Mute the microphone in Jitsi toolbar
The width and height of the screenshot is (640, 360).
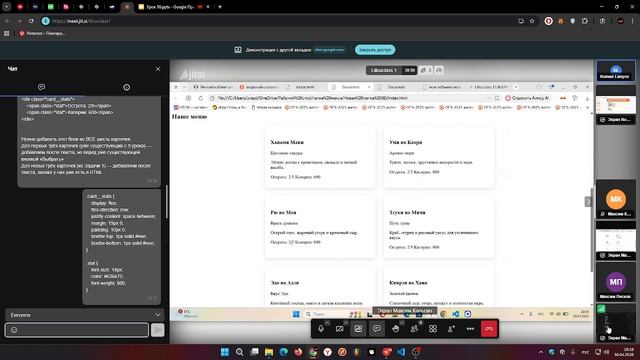point(321,329)
